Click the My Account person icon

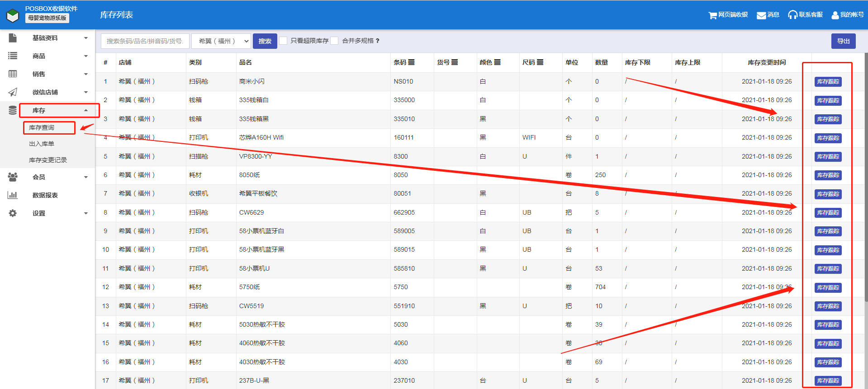point(835,15)
